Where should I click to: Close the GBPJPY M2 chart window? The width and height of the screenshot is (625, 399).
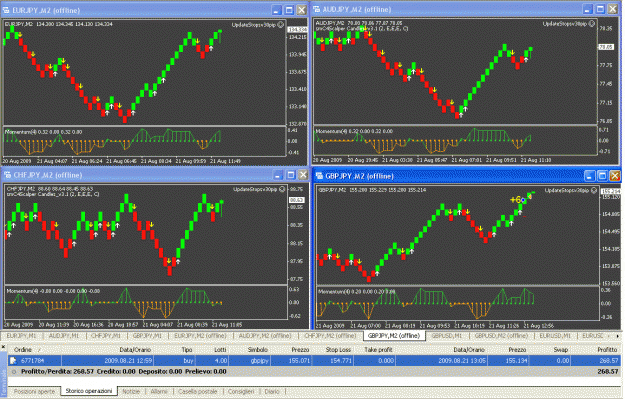pyautogui.click(x=615, y=176)
